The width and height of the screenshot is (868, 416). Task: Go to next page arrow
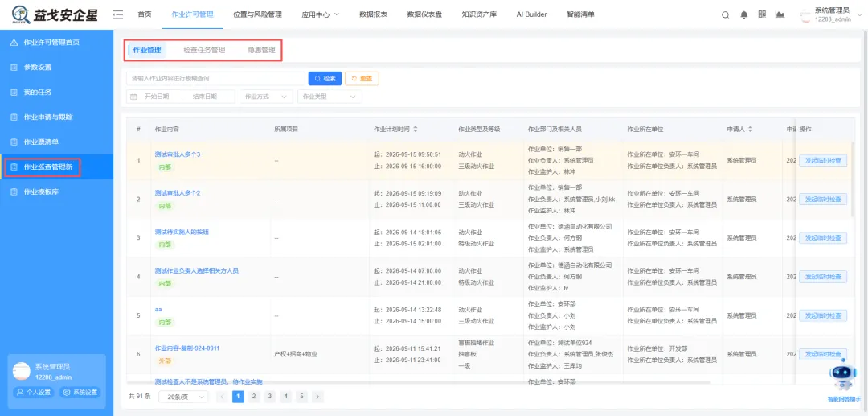click(x=317, y=397)
